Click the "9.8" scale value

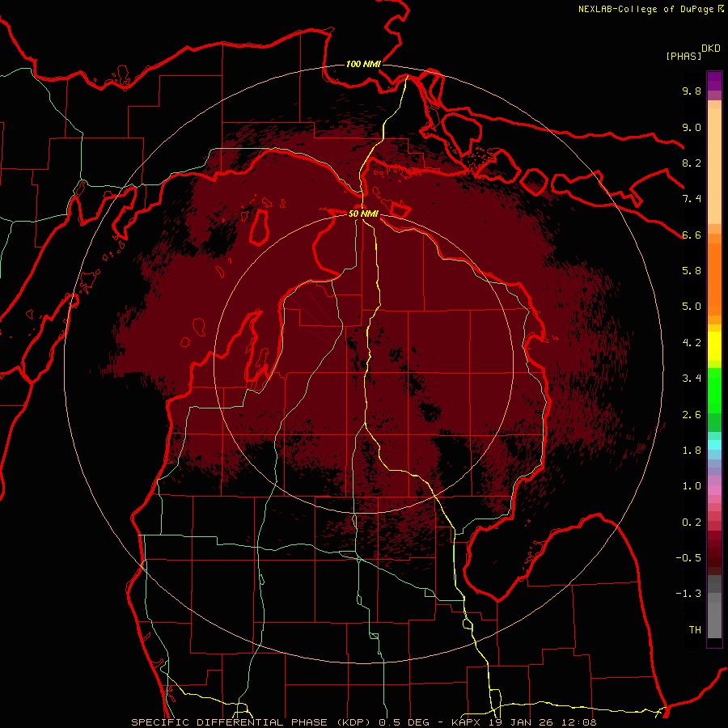692,91
